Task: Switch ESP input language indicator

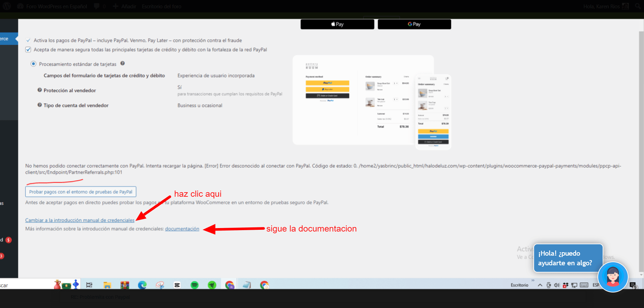Action: point(595,285)
